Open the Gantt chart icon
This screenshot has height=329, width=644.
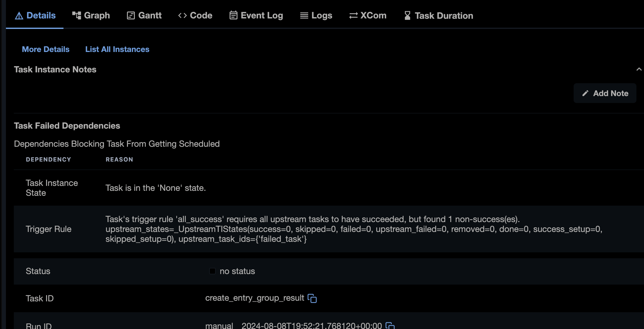(x=131, y=15)
